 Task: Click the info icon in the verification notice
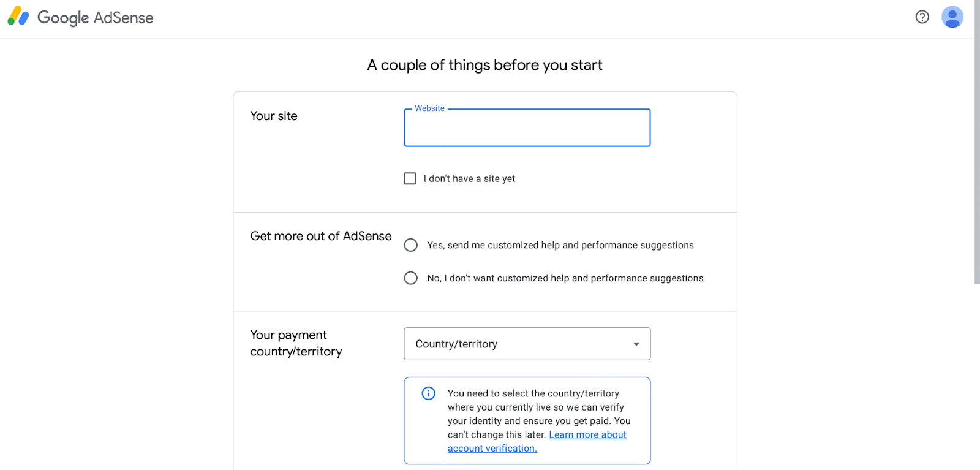pos(429,393)
